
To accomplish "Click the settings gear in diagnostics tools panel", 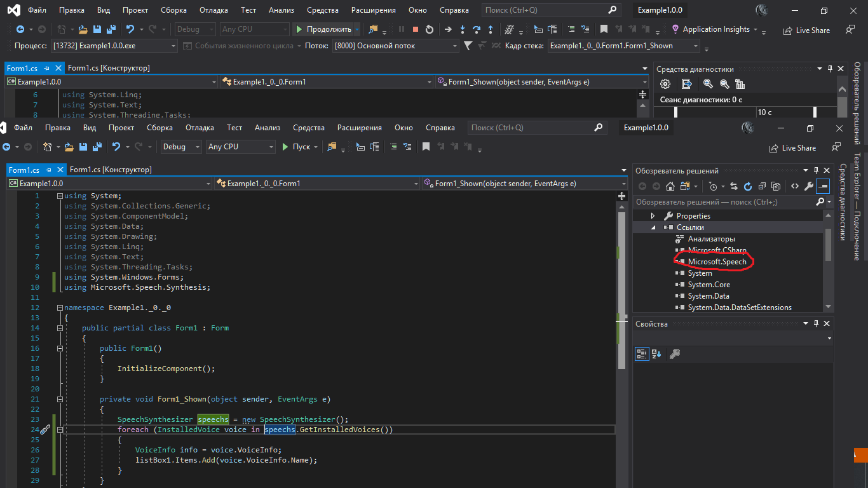I will click(665, 84).
